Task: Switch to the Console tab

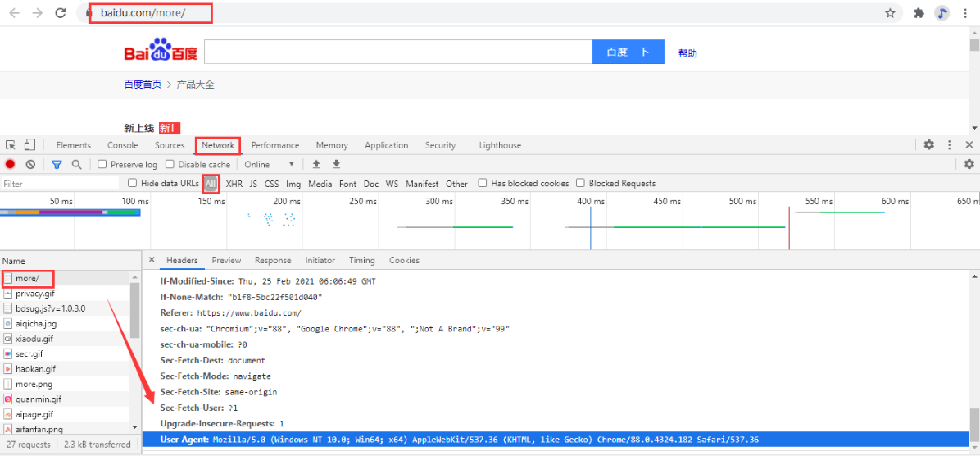Action: pos(123,145)
